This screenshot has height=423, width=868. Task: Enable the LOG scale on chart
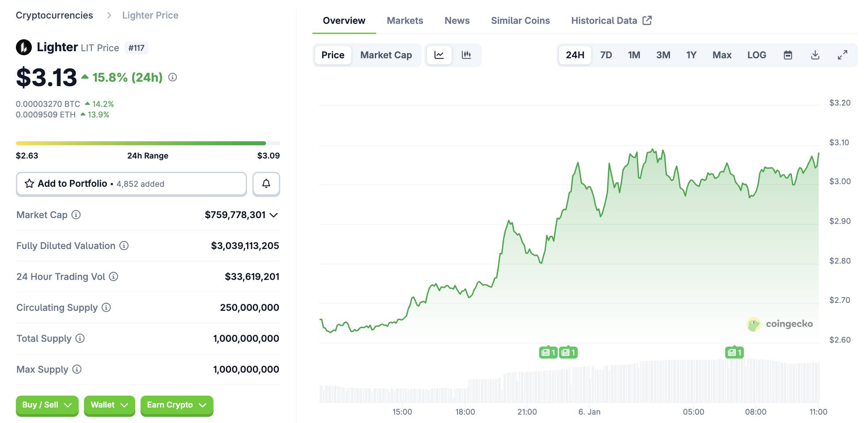pyautogui.click(x=756, y=55)
